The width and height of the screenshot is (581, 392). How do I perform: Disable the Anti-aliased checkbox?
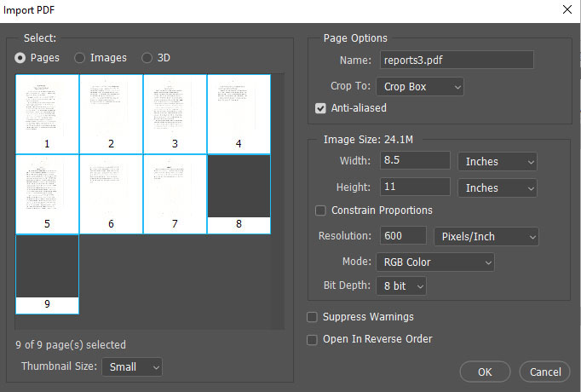coord(320,108)
